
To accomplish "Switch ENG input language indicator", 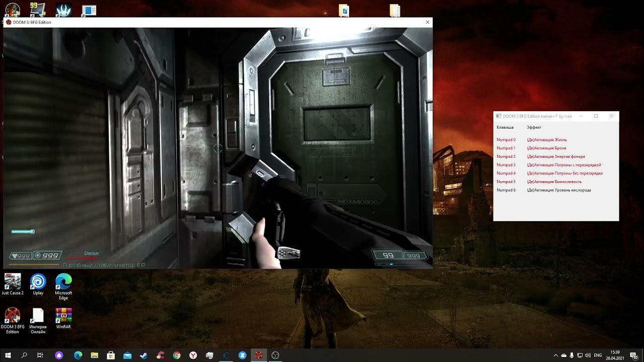I will tap(598, 355).
